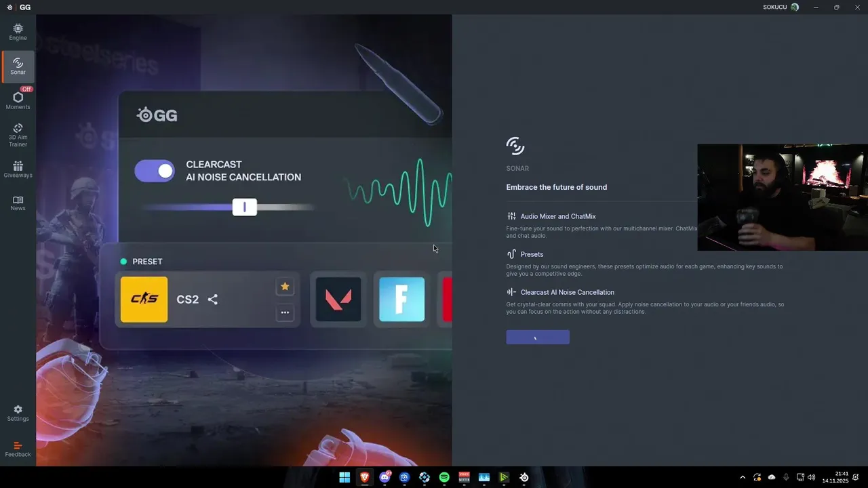Open Discord from the taskbar
Screen dimensions: 868x488
385,477
